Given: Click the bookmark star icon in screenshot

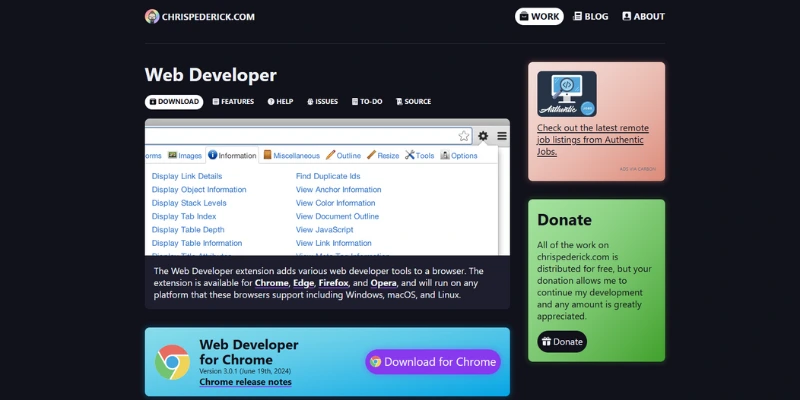Looking at the screenshot, I should pos(464,136).
